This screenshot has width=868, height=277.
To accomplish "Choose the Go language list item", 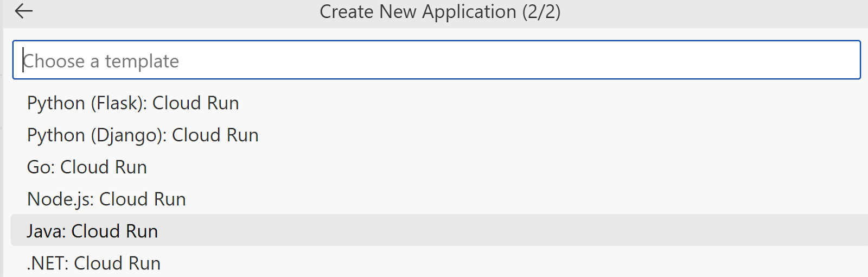I will click(x=87, y=167).
